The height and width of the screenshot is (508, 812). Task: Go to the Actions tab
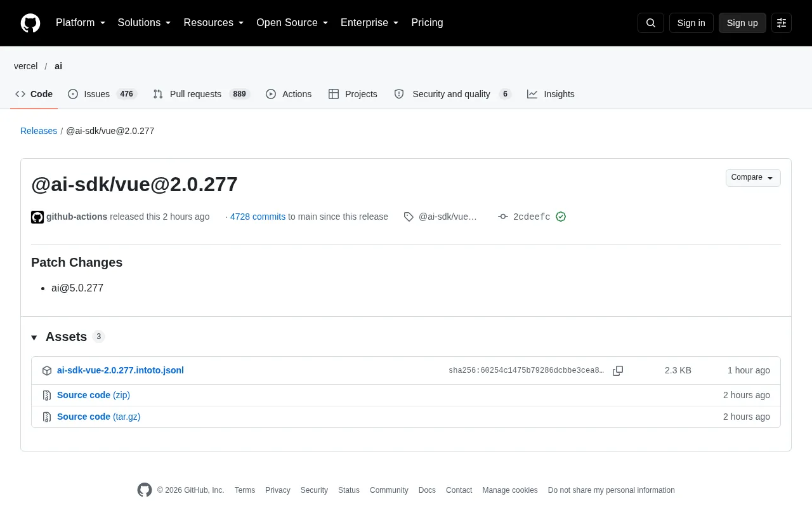coord(289,94)
